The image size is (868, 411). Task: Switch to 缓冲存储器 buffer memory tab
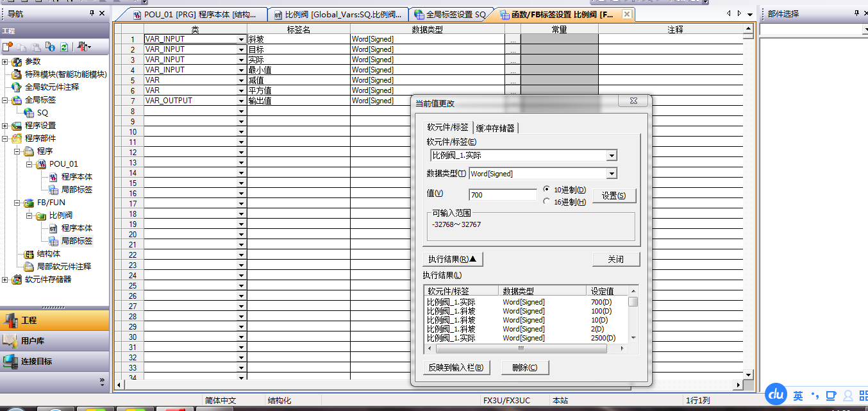point(495,128)
